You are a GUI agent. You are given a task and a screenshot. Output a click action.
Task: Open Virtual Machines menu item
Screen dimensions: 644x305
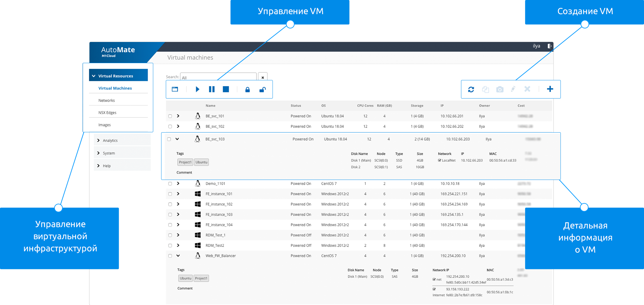[115, 88]
